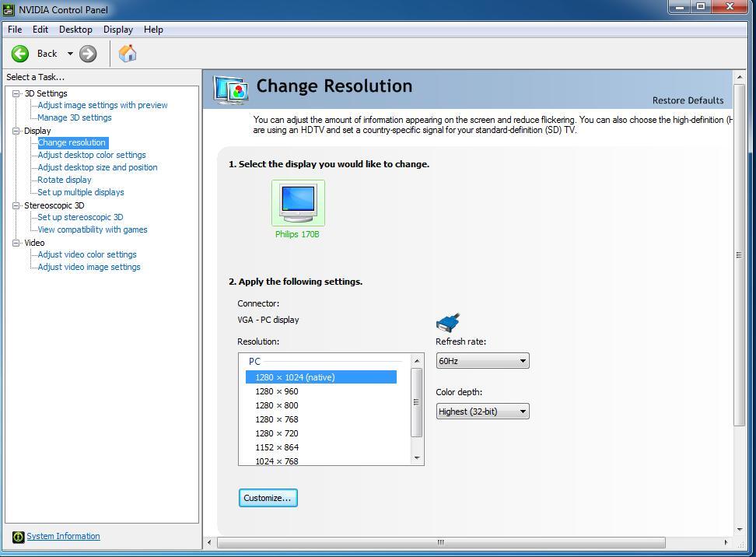Select Change resolution in task tree
The image size is (756, 557).
pyautogui.click(x=72, y=142)
